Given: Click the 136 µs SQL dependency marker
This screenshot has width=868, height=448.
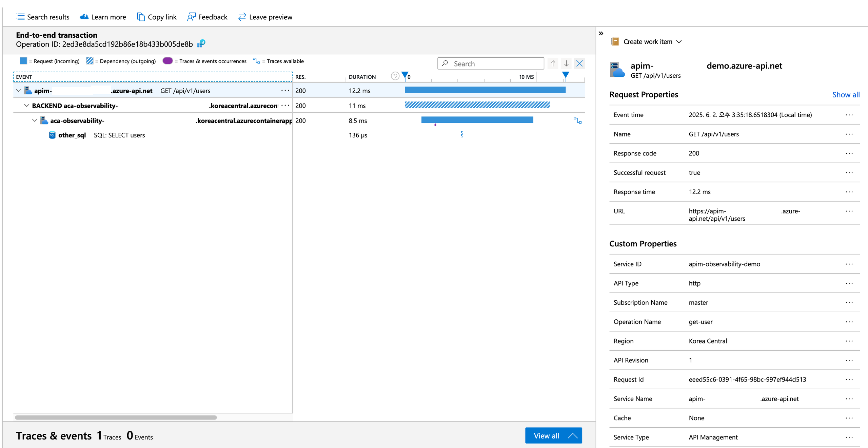Looking at the screenshot, I should coord(461,134).
